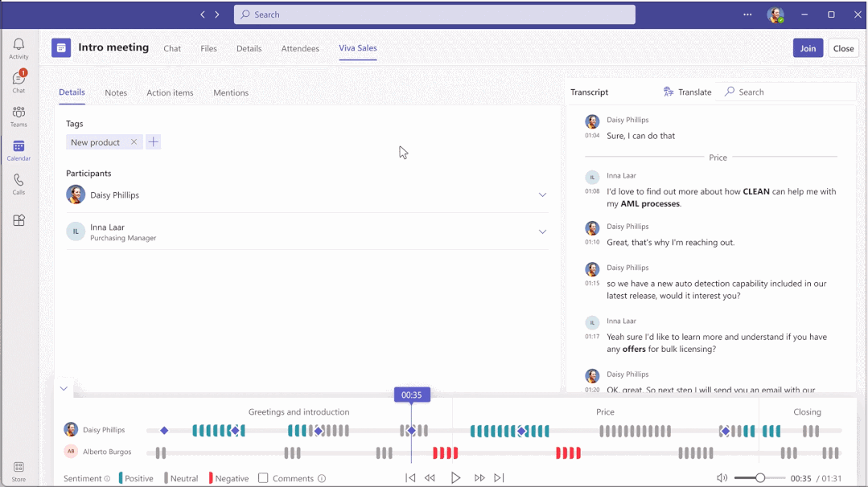Open the profile avatar in title bar
868x487 pixels.
pos(775,15)
